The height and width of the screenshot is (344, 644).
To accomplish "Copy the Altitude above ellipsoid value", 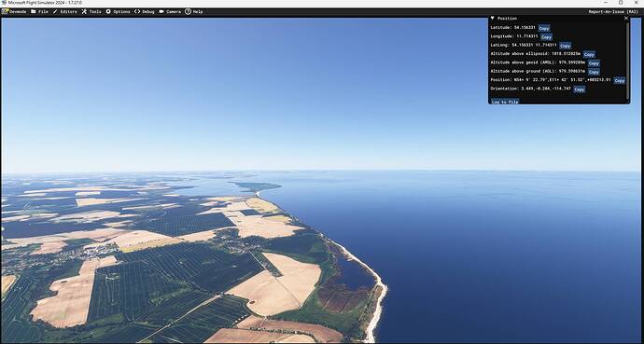I will click(x=589, y=54).
